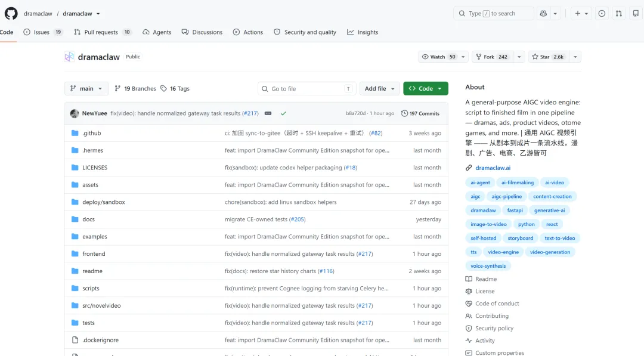Expand commit message ellipsis button
The width and height of the screenshot is (644, 356).
click(x=268, y=113)
